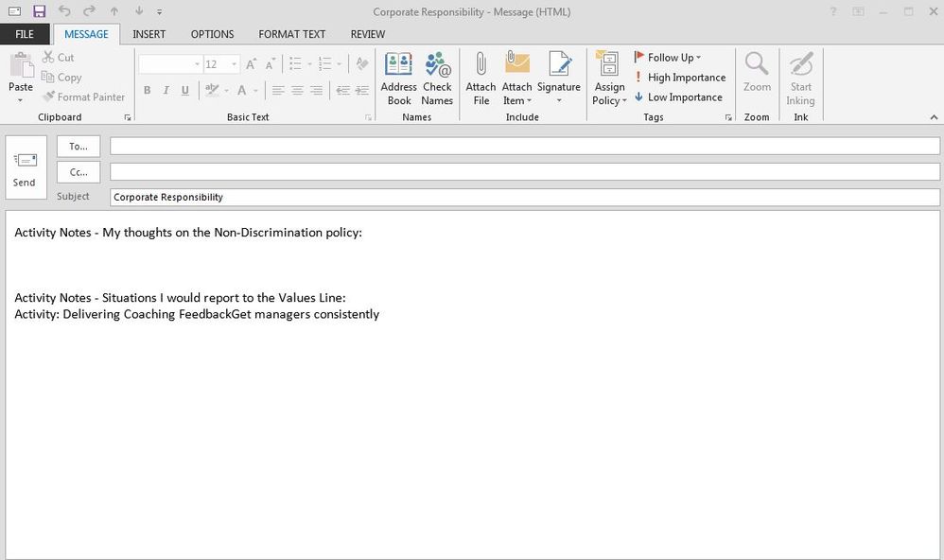
Task: Open the FORMAT TEXT tab
Action: tap(292, 34)
